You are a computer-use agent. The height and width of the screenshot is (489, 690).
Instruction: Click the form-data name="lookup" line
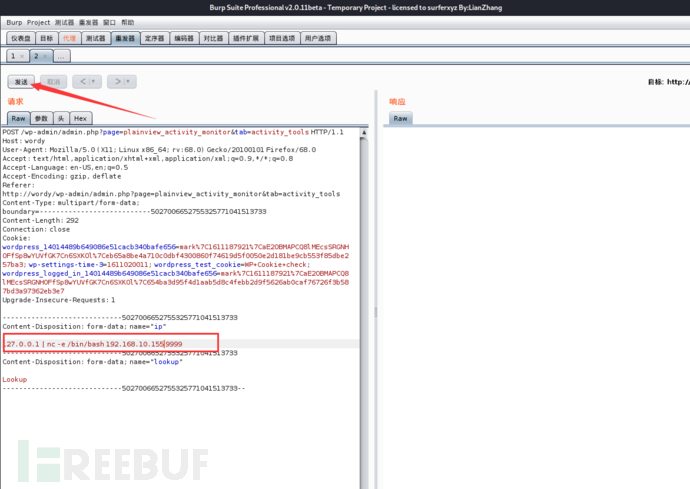pos(92,362)
